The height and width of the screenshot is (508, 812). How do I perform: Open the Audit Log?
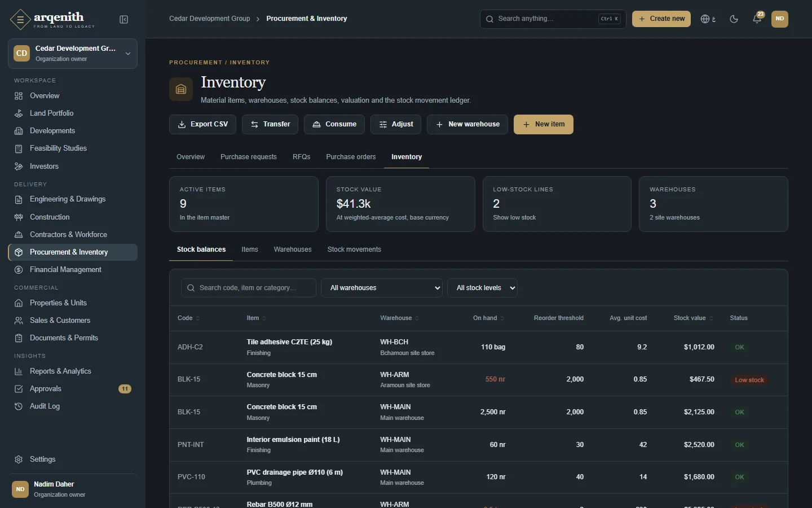(x=73, y=406)
